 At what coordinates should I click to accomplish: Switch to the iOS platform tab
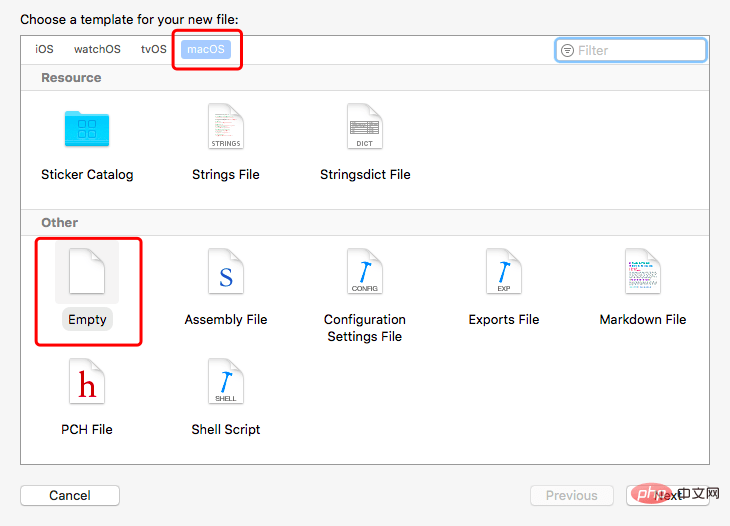coord(44,49)
